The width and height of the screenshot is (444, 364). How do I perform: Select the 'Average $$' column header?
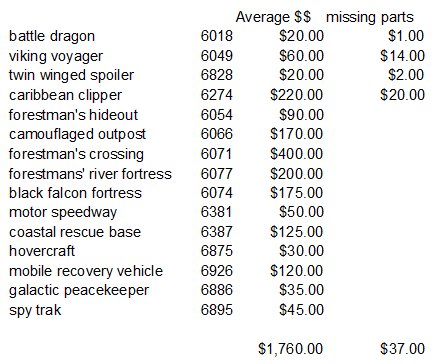(273, 17)
